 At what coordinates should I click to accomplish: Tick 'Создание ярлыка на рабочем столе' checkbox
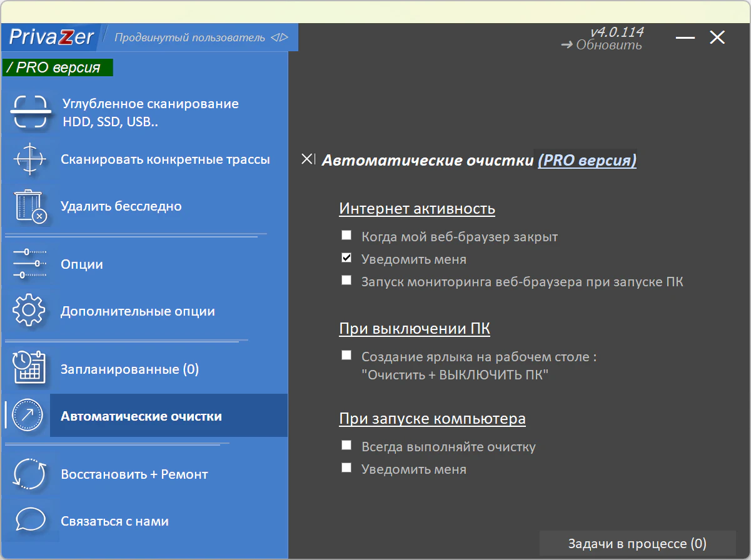coord(346,355)
